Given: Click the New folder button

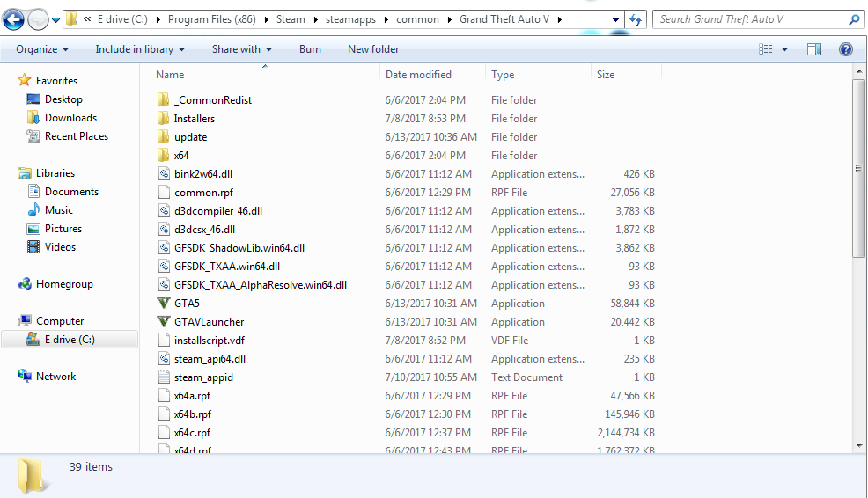Looking at the screenshot, I should (x=373, y=49).
